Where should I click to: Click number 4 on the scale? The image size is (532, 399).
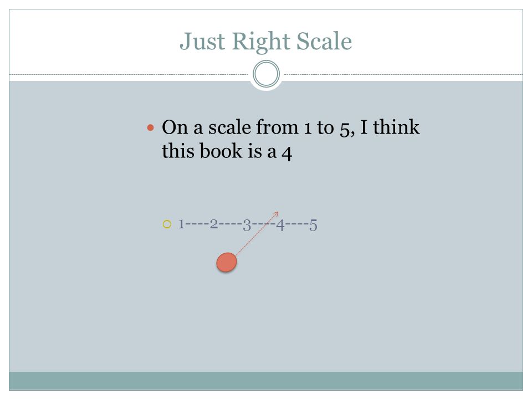point(280,225)
